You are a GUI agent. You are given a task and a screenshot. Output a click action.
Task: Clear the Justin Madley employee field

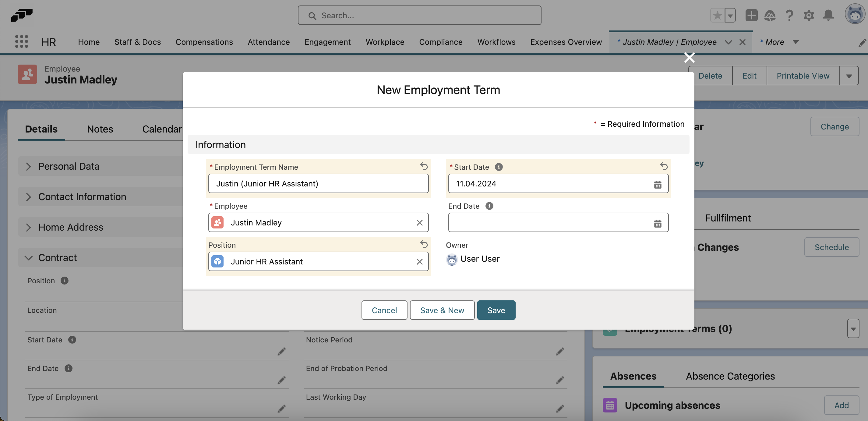click(419, 222)
